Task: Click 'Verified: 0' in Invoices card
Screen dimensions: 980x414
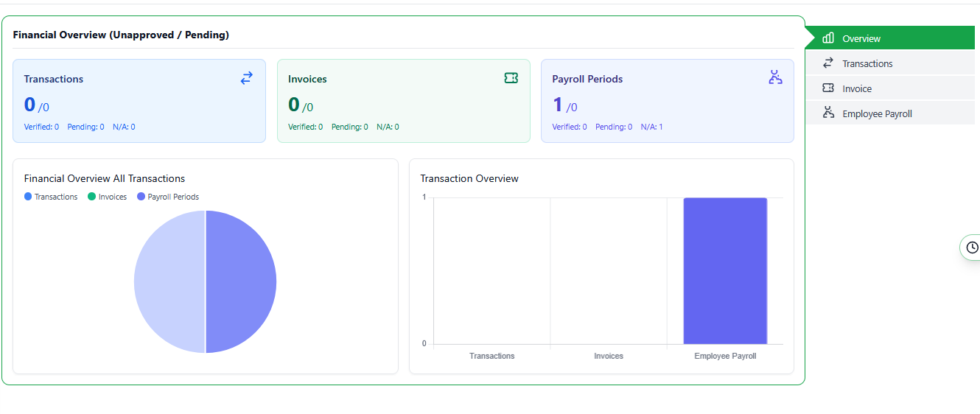Action: click(305, 127)
